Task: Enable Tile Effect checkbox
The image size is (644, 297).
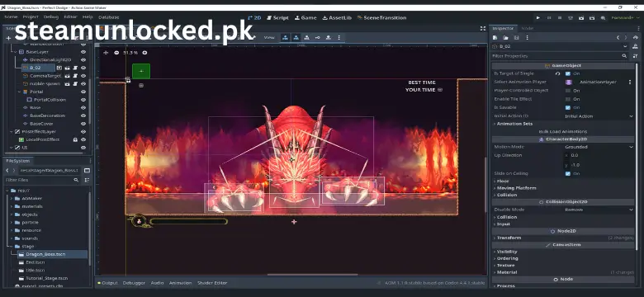Action: [567, 99]
